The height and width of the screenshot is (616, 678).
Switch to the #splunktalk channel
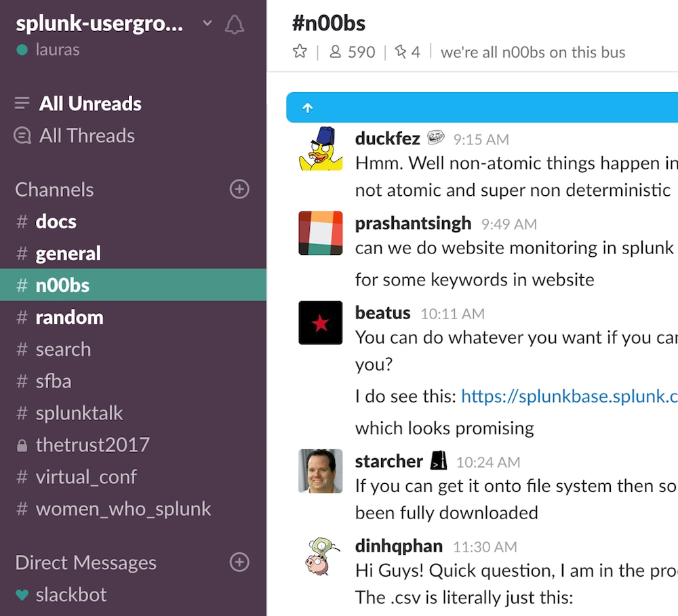click(133, 413)
